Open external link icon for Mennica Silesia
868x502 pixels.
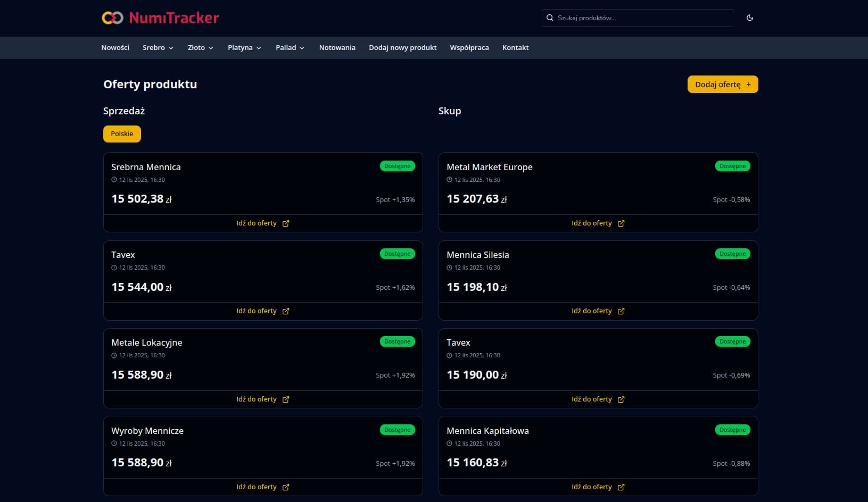(621, 311)
